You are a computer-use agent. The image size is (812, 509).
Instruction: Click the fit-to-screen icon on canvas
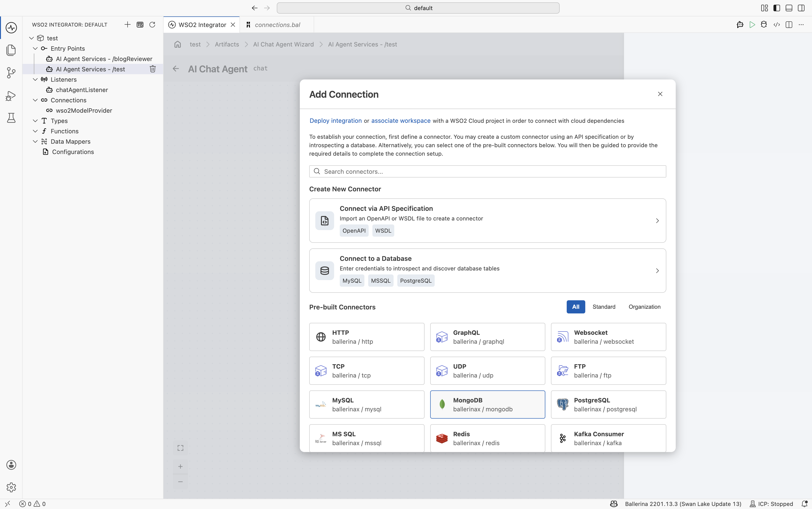pos(180,448)
